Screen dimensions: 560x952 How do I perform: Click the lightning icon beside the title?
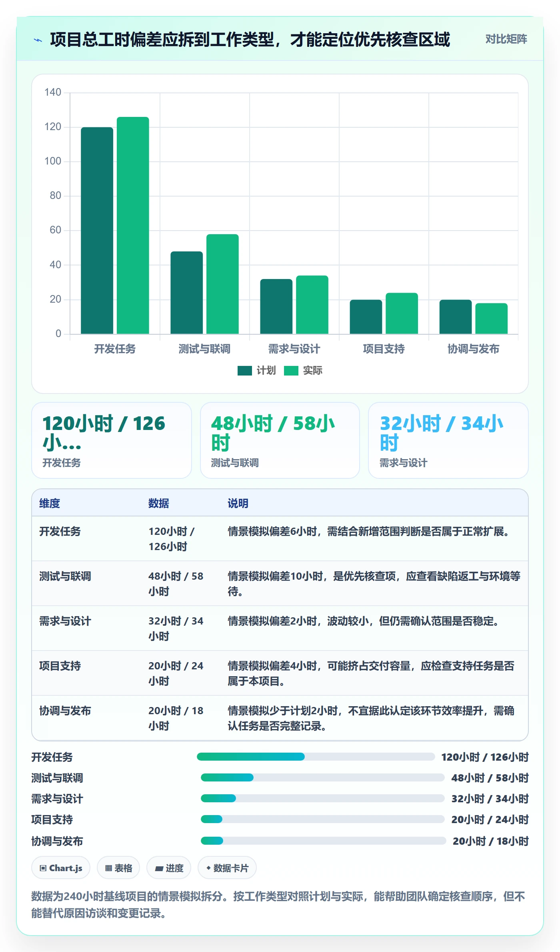click(38, 40)
